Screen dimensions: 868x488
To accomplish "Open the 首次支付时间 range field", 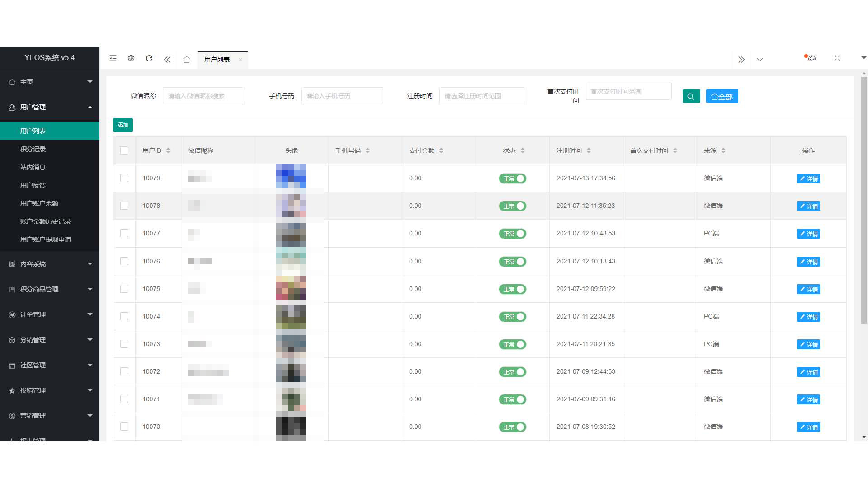I will [629, 91].
